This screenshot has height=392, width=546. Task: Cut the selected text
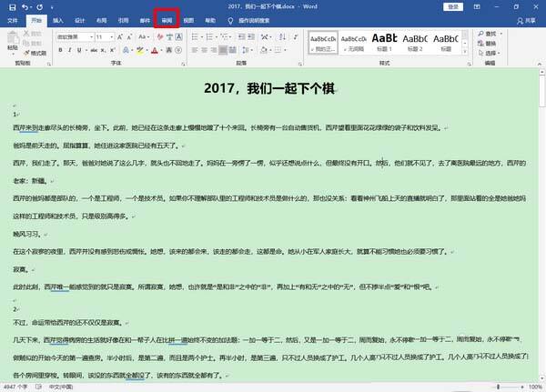[33, 34]
